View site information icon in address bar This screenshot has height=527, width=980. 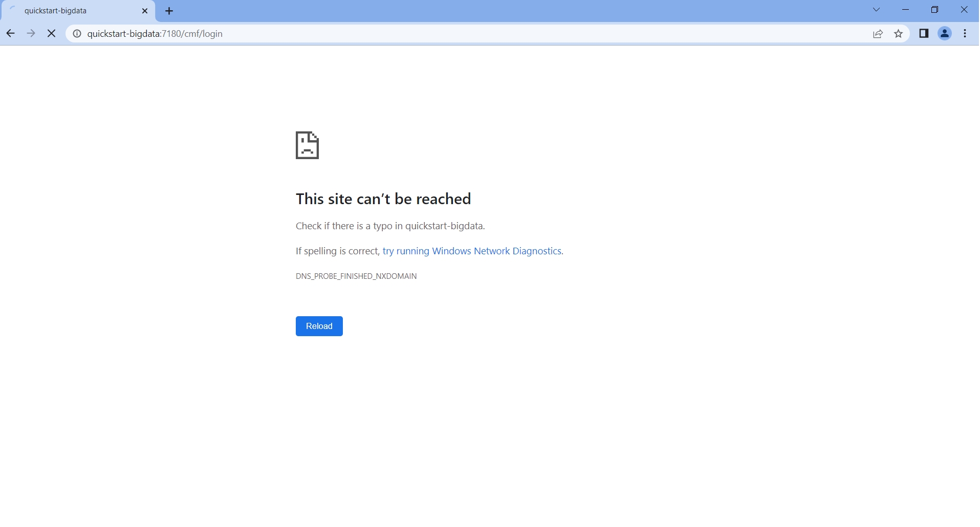click(x=77, y=34)
